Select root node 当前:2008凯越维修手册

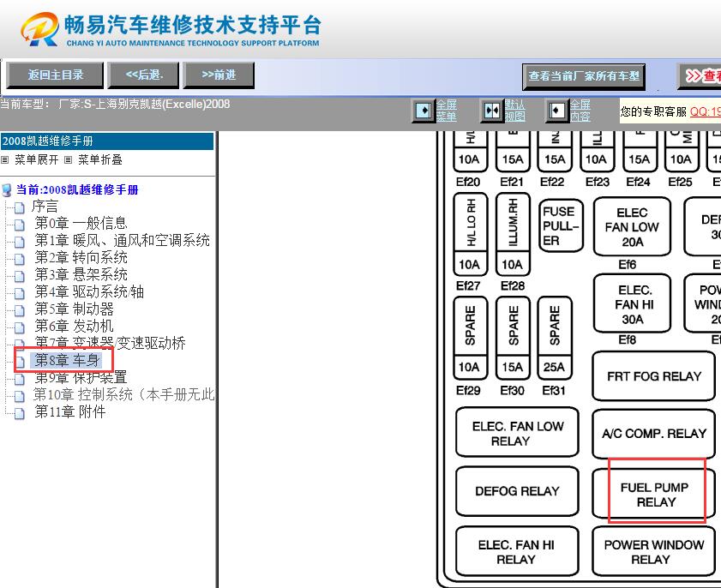point(77,189)
